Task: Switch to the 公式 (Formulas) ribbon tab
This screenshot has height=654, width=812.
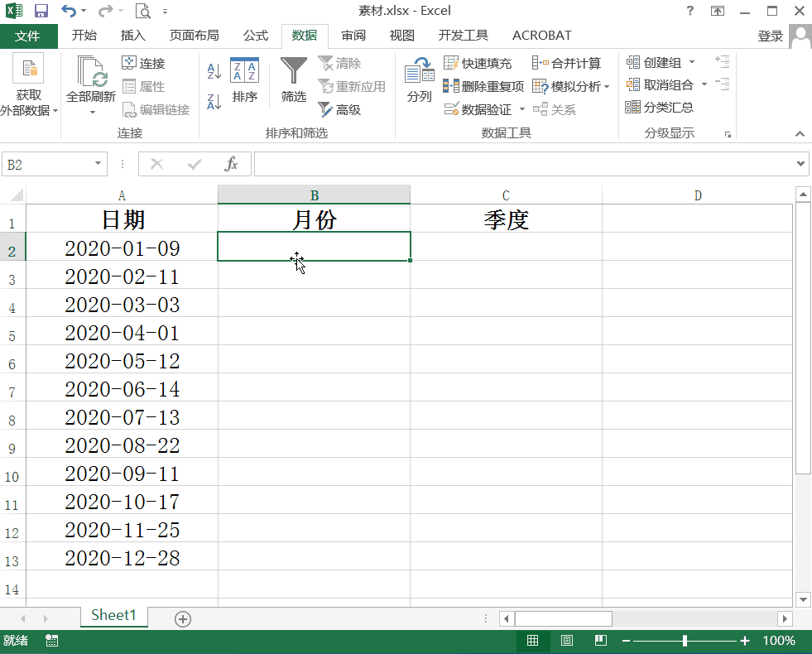Action: tap(256, 36)
